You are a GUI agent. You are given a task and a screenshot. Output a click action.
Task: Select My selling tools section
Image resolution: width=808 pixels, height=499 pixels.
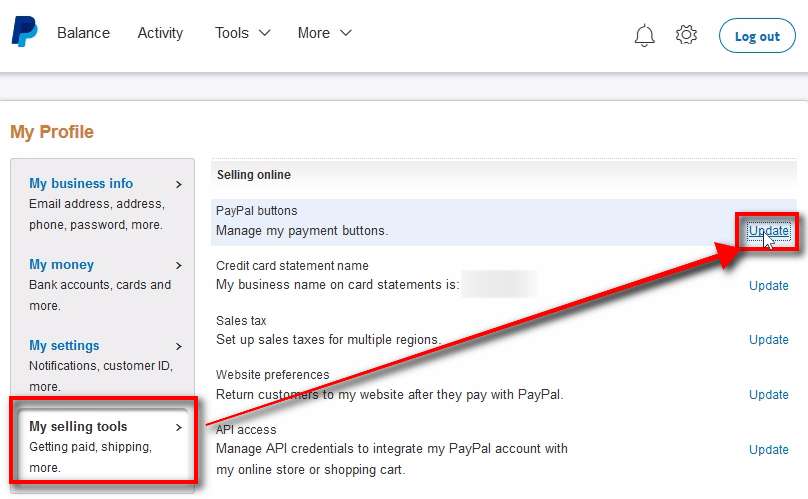pyautogui.click(x=78, y=427)
